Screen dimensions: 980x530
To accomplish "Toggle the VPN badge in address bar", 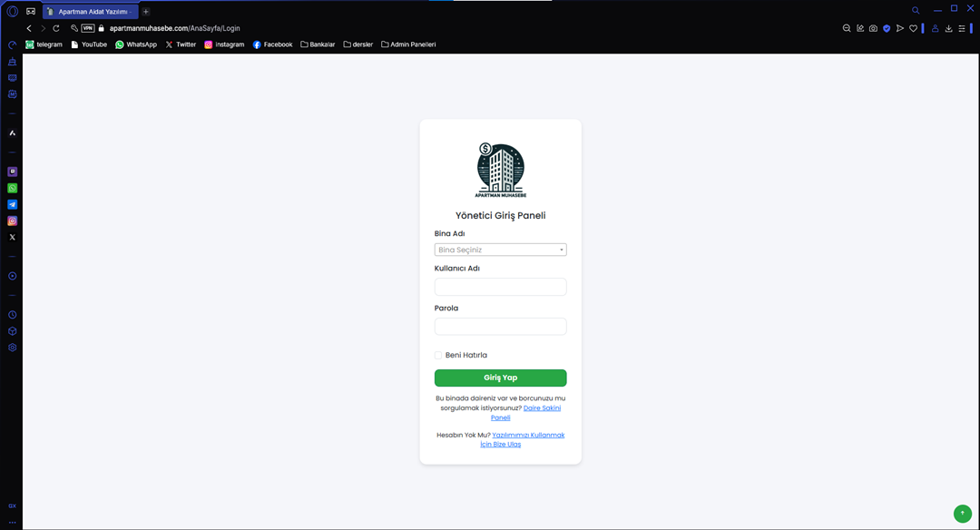I will [x=88, y=28].
